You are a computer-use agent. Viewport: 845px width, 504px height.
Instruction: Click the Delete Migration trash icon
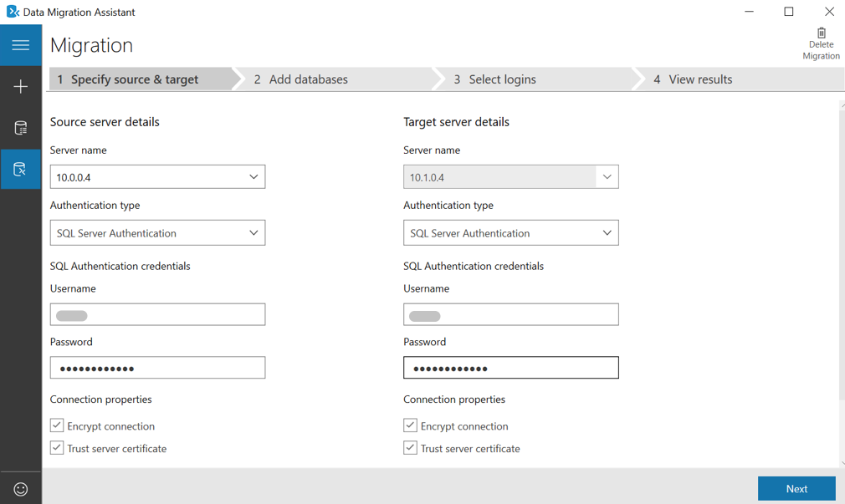[x=821, y=33]
